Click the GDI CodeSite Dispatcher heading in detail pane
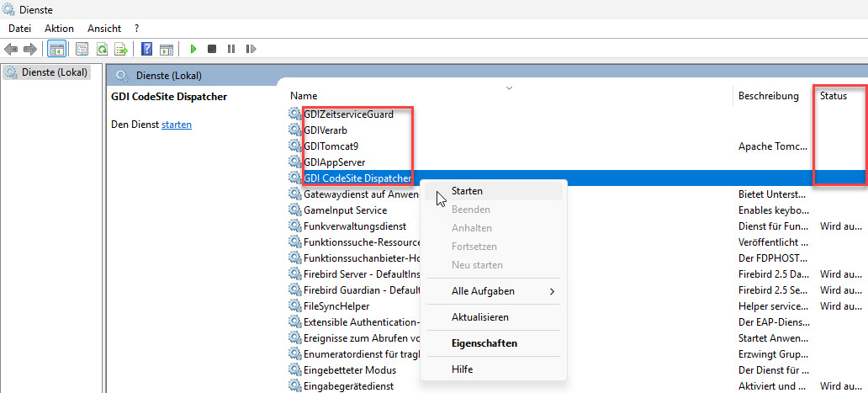The height and width of the screenshot is (393, 868). click(x=169, y=96)
